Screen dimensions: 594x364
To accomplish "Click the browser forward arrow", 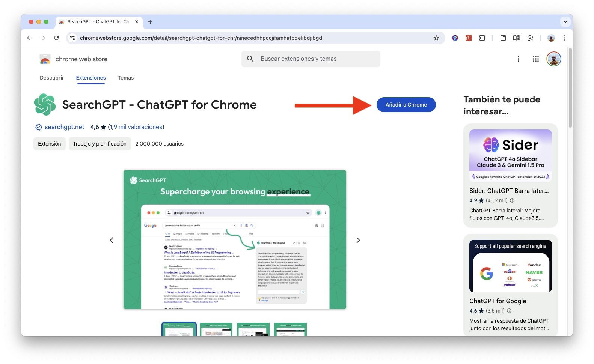I will pyautogui.click(x=43, y=38).
